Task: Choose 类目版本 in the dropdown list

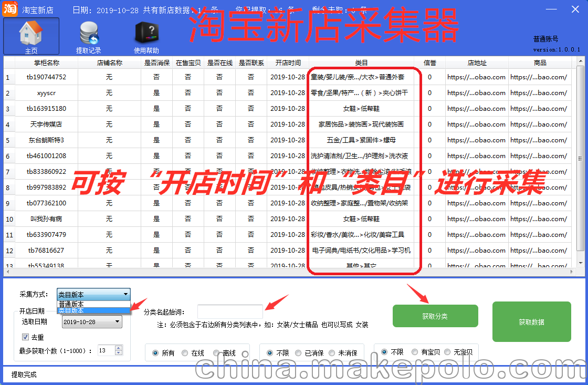Action: coord(93,310)
